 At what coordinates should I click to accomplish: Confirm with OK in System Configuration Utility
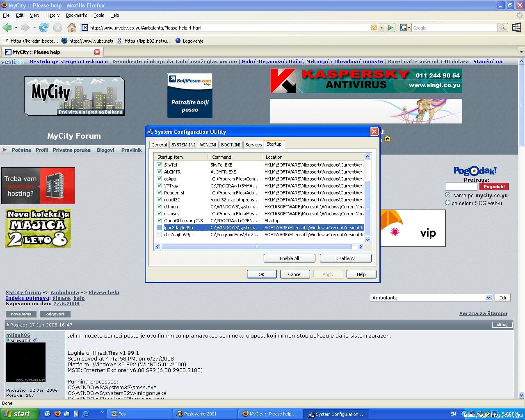coord(261,274)
